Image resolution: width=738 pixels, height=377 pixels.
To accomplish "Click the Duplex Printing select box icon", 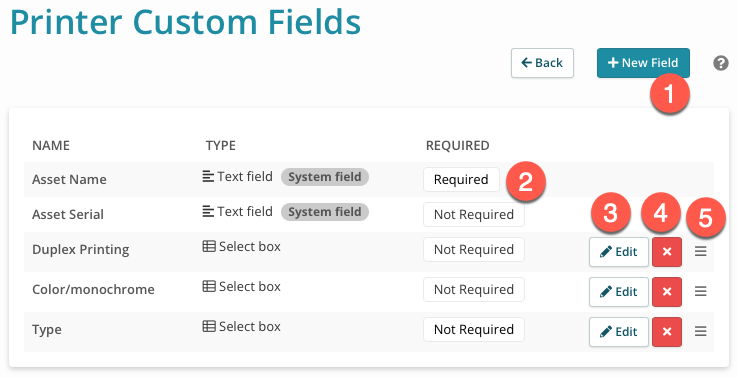I will (x=209, y=246).
